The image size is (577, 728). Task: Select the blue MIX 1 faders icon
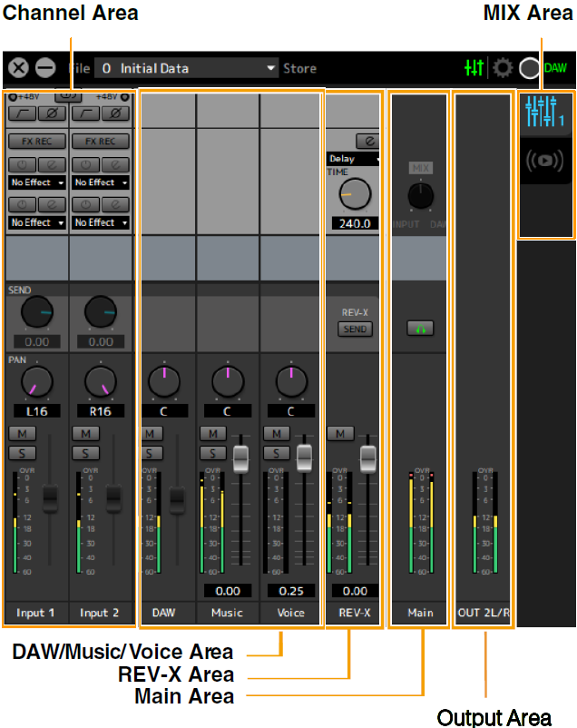544,112
